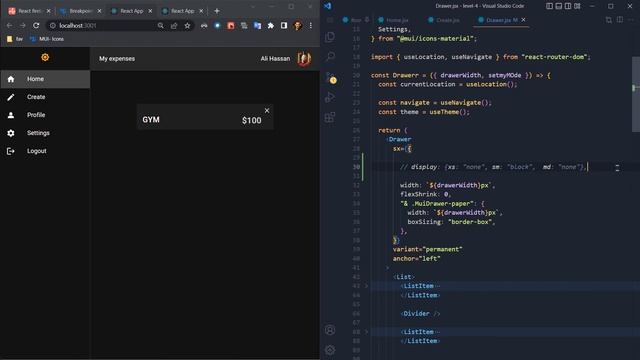Open VS Code hamburger application menu
Screen dimensions: 640x360
pos(330,20)
